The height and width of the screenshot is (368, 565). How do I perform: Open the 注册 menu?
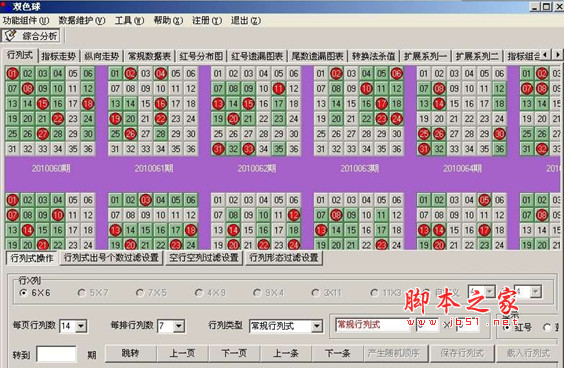pyautogui.click(x=206, y=21)
